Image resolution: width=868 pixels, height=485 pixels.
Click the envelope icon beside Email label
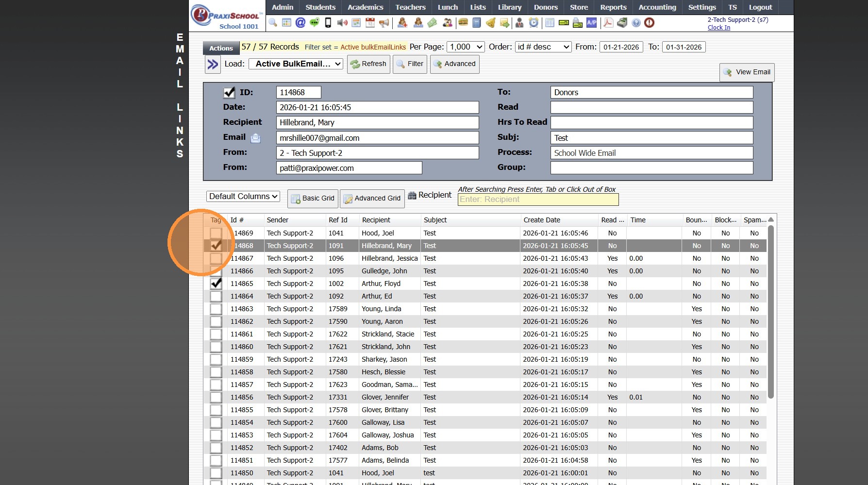[255, 138]
